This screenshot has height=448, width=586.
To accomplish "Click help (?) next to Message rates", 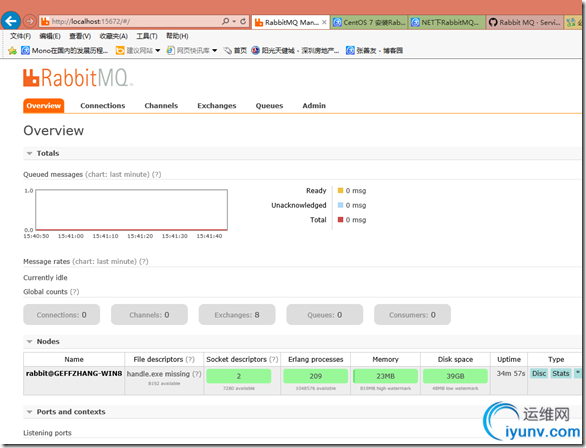I will tap(144, 262).
